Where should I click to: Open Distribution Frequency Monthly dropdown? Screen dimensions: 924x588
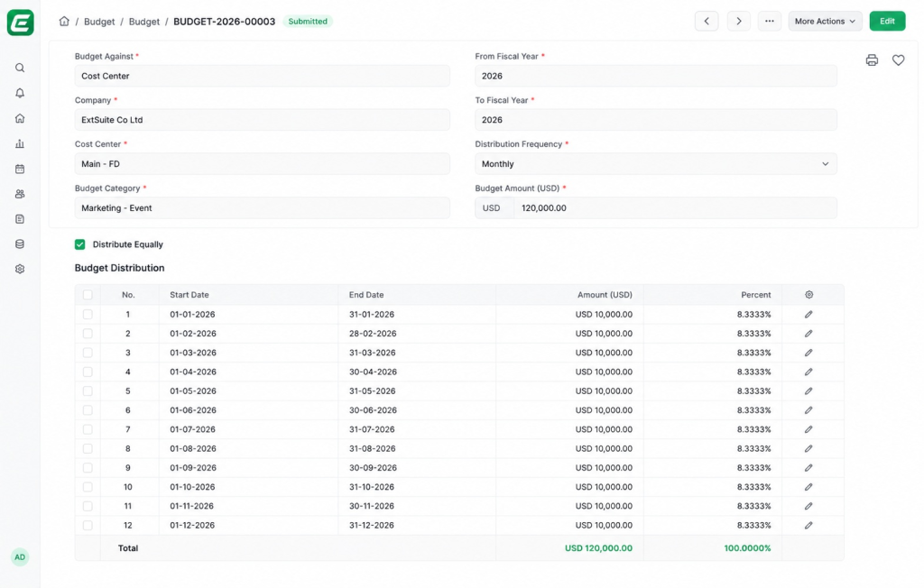655,164
